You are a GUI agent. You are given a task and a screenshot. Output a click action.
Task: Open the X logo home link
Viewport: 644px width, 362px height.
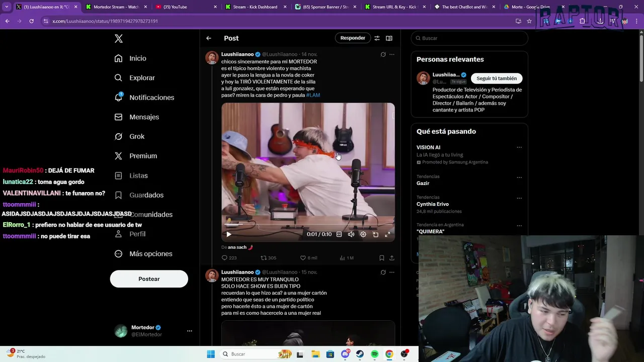119,39
